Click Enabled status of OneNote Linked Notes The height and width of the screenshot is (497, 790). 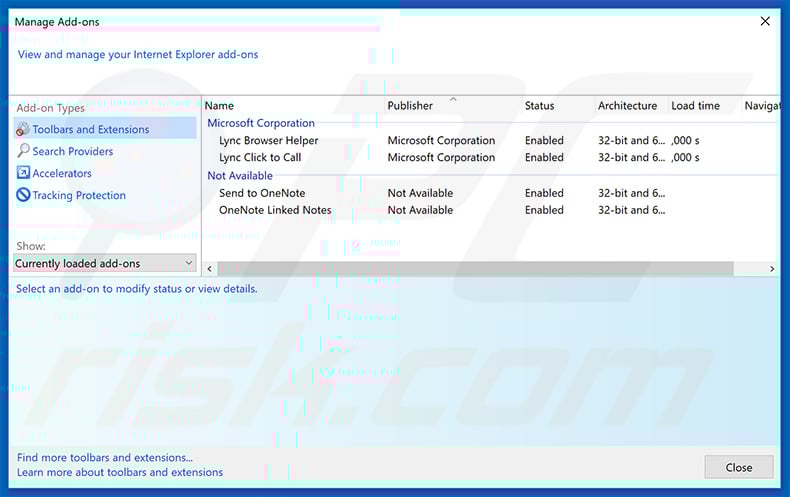[x=544, y=210]
